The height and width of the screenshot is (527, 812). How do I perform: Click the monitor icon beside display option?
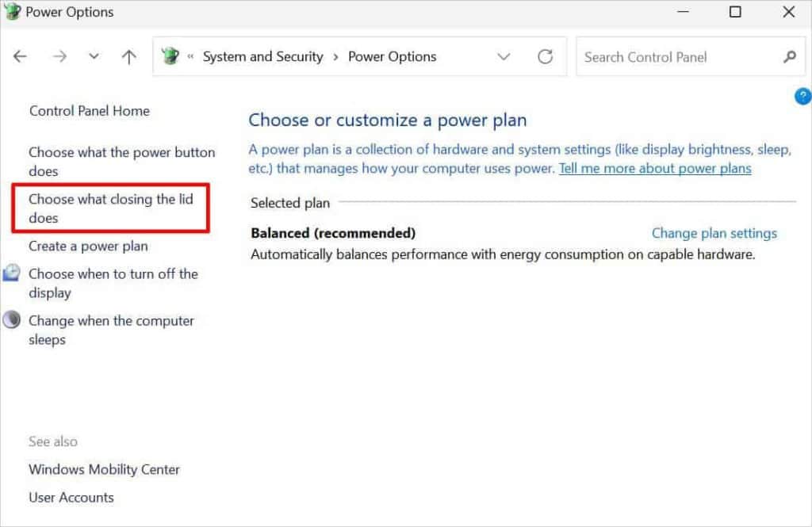[x=12, y=273]
